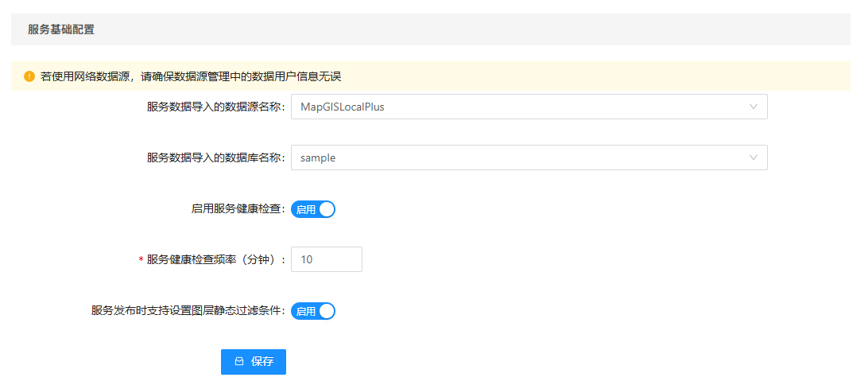Turn off the 图层静态过滤条件 toggle
The height and width of the screenshot is (385, 868).
point(313,311)
